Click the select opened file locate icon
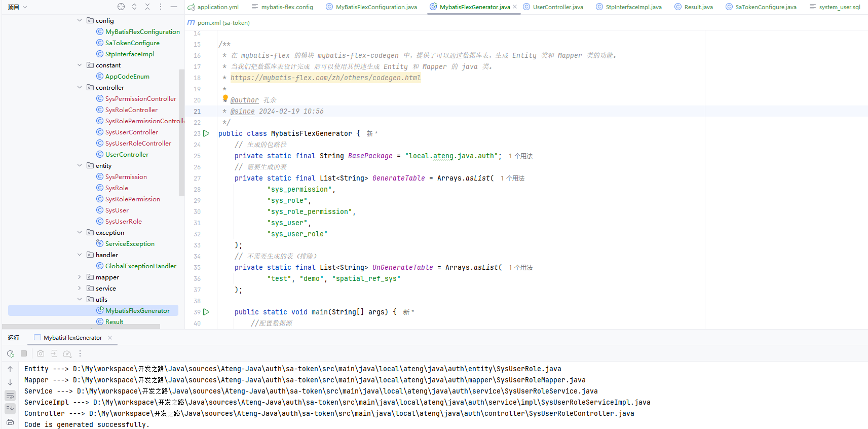Image resolution: width=868 pixels, height=429 pixels. (x=121, y=7)
